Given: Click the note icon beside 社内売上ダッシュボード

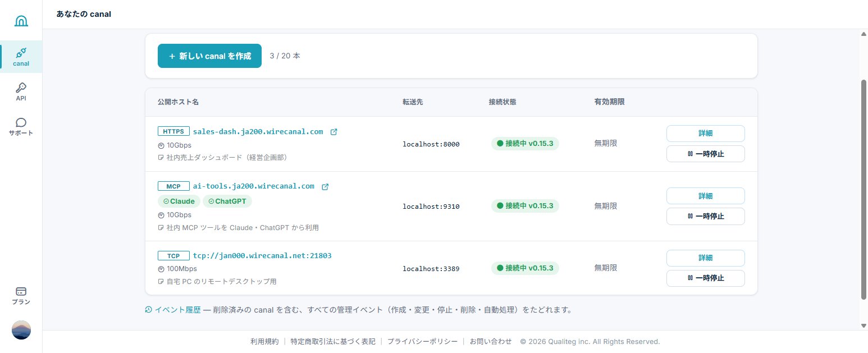Looking at the screenshot, I should coord(161,158).
